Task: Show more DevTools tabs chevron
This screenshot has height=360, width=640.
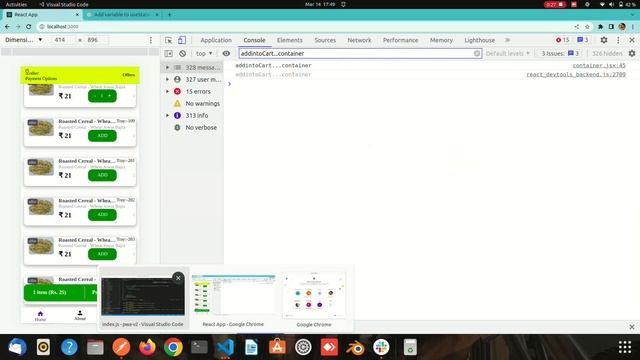Action: coord(507,40)
